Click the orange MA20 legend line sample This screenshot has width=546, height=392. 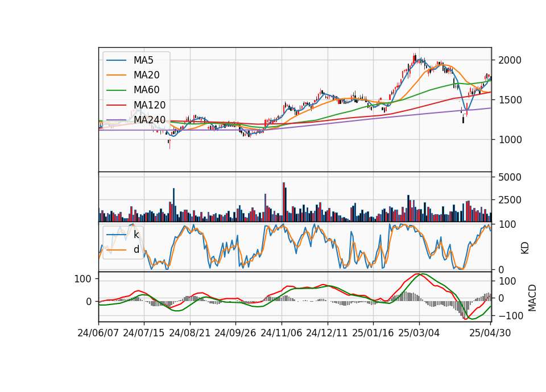tap(116, 75)
